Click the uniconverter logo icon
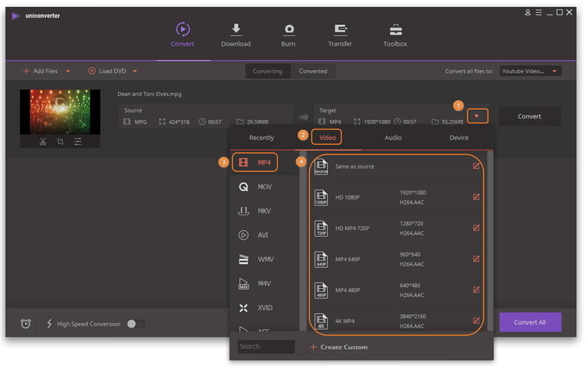588x367 pixels. (x=15, y=16)
